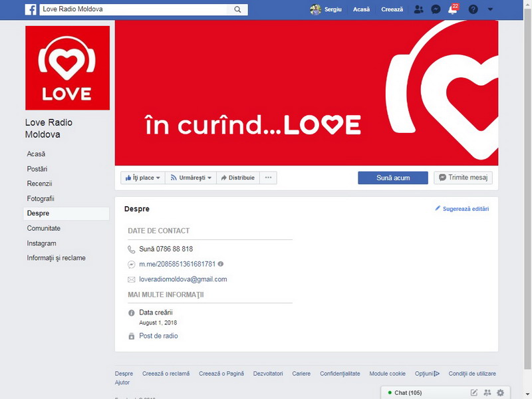Screen dimensions: 532x399
Task: Open footer Creează o Pagină link
Action: click(x=221, y=374)
